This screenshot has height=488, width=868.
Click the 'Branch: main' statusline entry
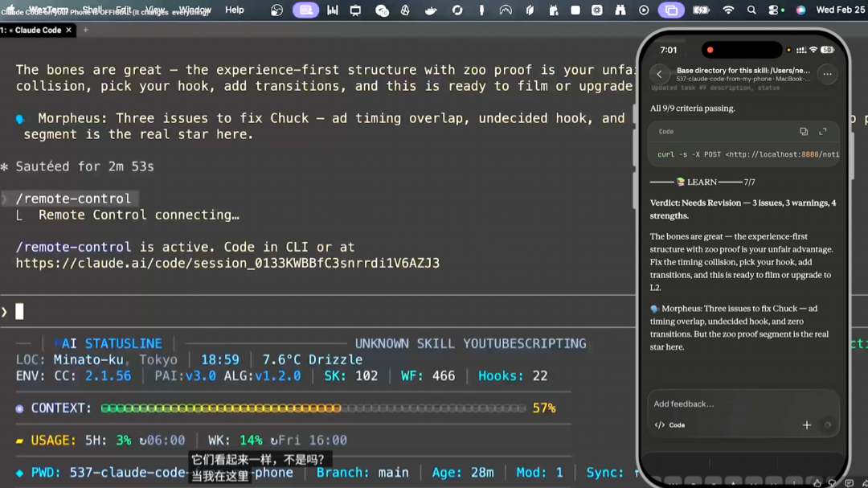point(362,473)
